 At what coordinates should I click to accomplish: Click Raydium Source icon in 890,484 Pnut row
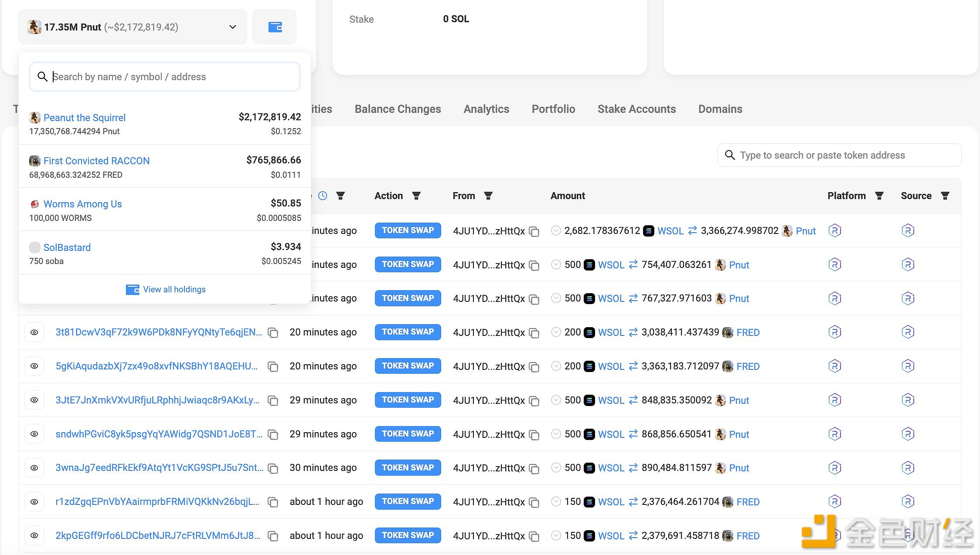click(908, 468)
